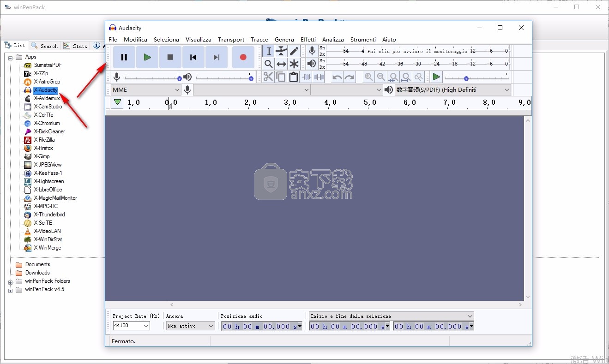Open the playback meter speaker menu

[312, 64]
